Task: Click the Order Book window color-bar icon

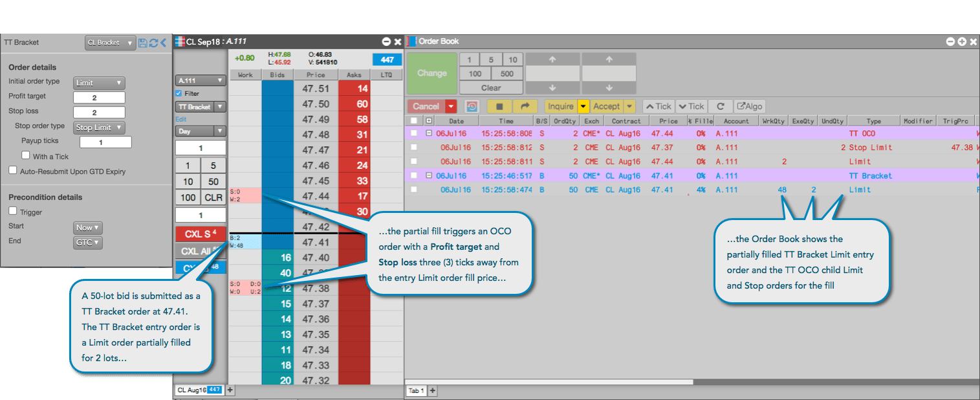Action: (x=412, y=41)
